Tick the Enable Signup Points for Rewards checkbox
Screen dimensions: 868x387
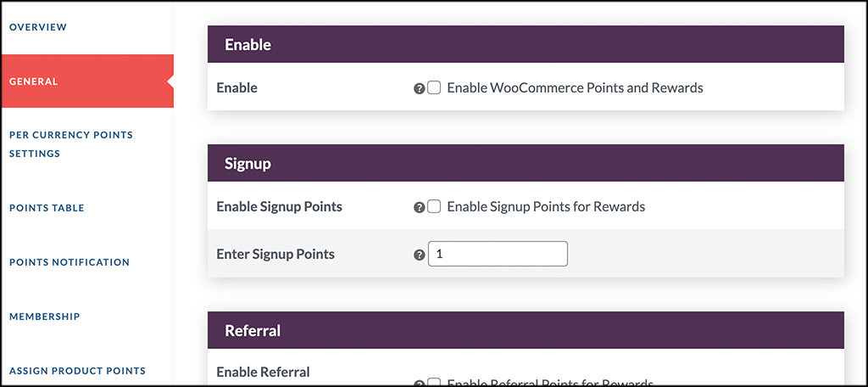pos(434,207)
